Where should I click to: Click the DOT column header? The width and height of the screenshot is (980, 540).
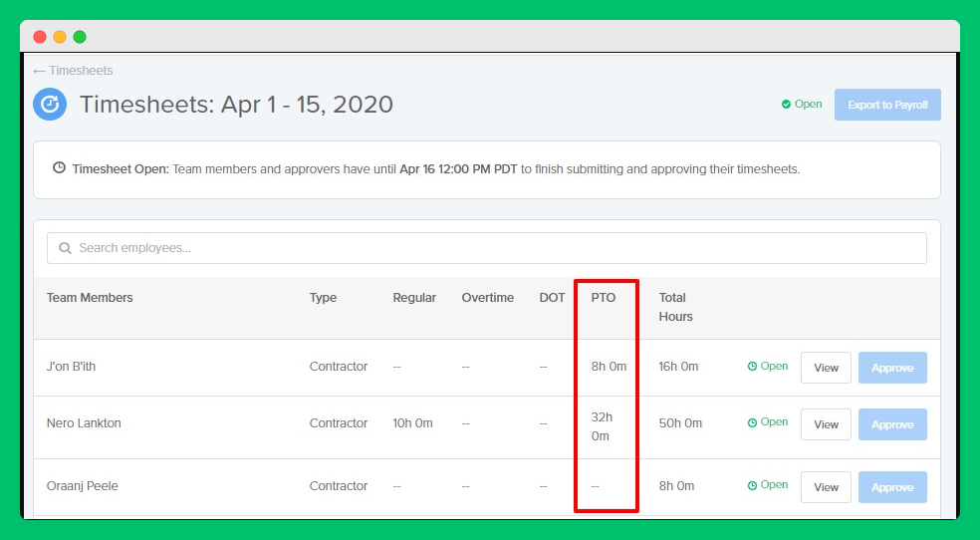pos(552,298)
